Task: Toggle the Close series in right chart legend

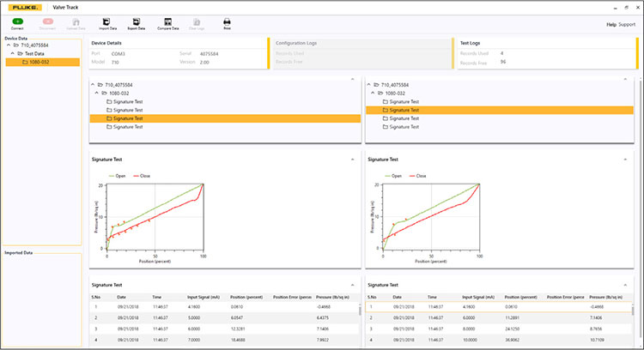Action: pos(418,175)
